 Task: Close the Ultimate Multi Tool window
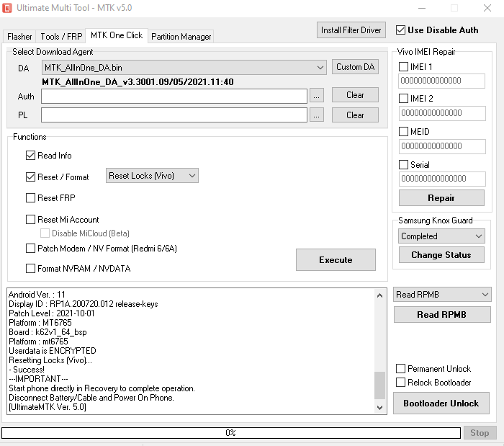[x=487, y=8]
